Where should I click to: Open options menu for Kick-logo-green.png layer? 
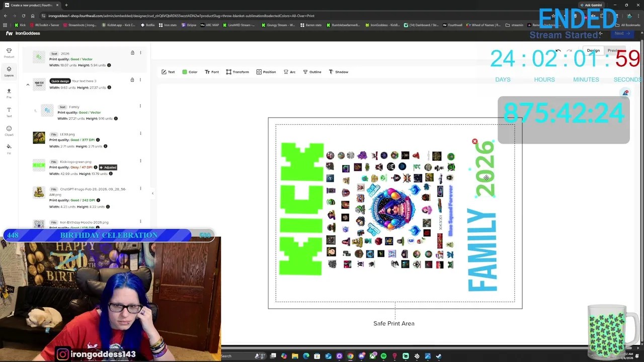click(x=140, y=161)
